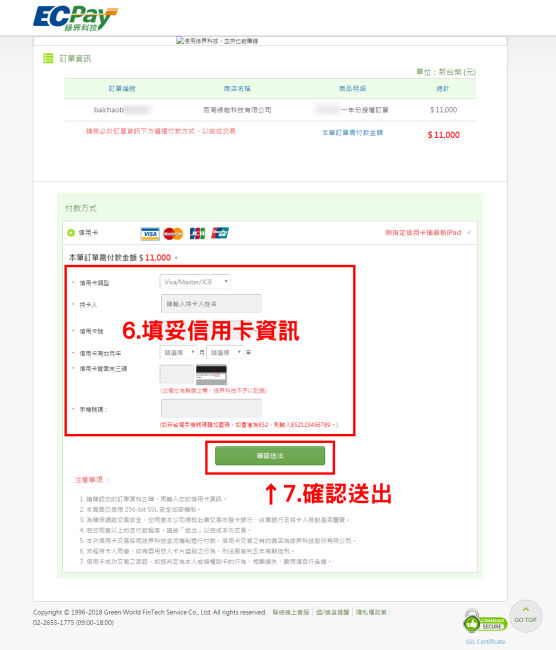Click the GO TOP round button
Viewport: 556px width, 650px height.
click(525, 616)
